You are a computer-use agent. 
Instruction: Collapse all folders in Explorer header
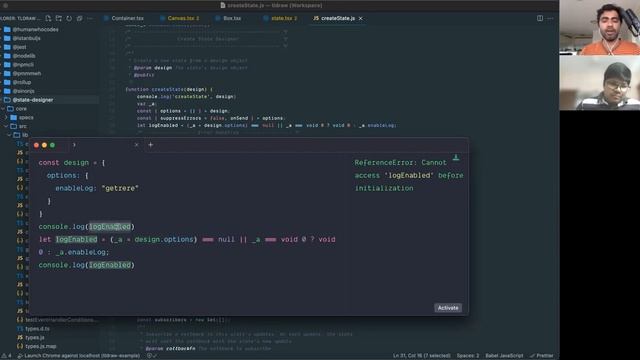pyautogui.click(x=80, y=18)
